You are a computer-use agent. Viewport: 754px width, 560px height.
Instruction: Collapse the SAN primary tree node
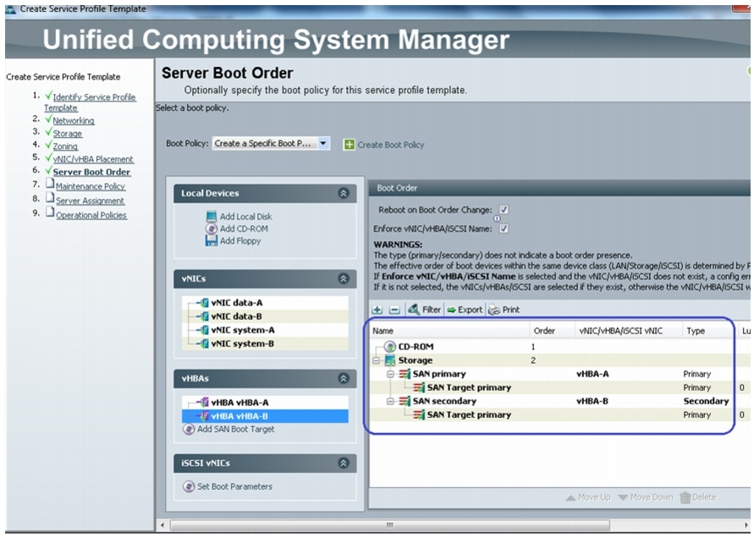tap(390, 374)
